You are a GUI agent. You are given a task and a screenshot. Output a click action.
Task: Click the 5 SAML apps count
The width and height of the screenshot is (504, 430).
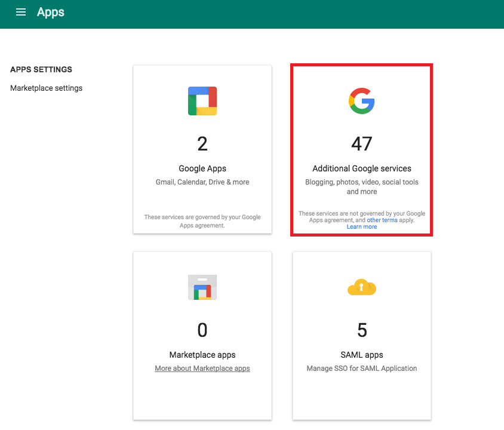tap(361, 330)
